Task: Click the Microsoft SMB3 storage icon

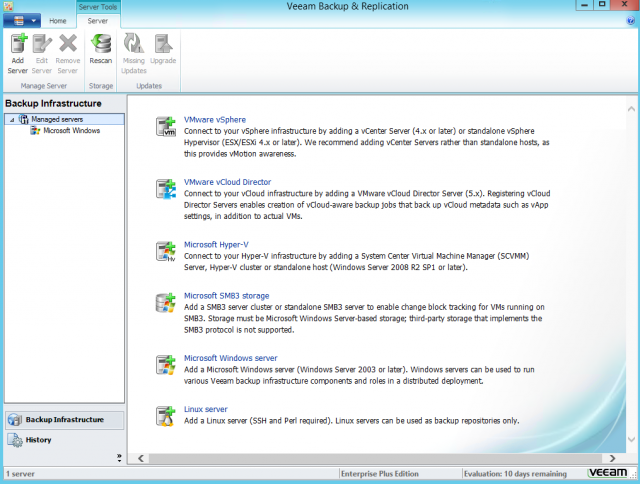Action: pyautogui.click(x=165, y=302)
